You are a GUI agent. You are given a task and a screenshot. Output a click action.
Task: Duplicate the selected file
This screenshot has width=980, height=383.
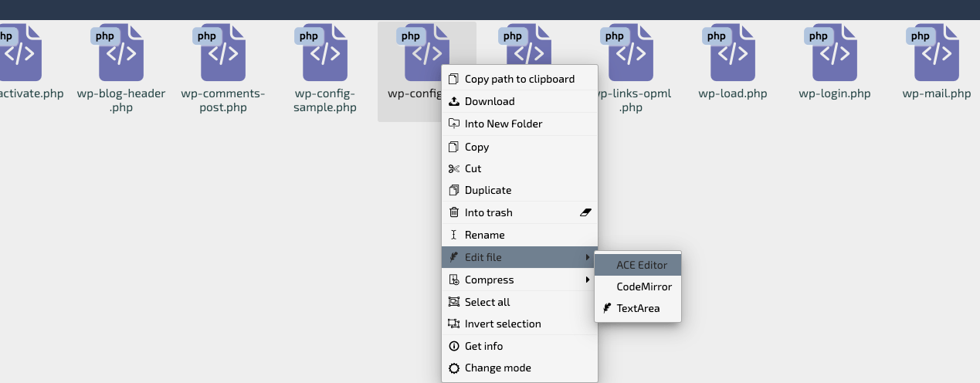point(487,190)
